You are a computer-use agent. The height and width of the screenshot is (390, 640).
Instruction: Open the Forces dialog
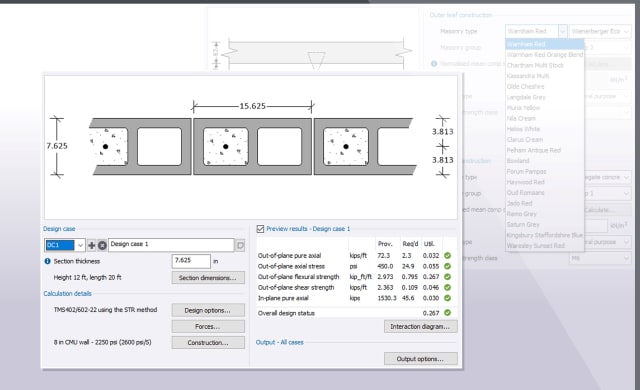[208, 327]
